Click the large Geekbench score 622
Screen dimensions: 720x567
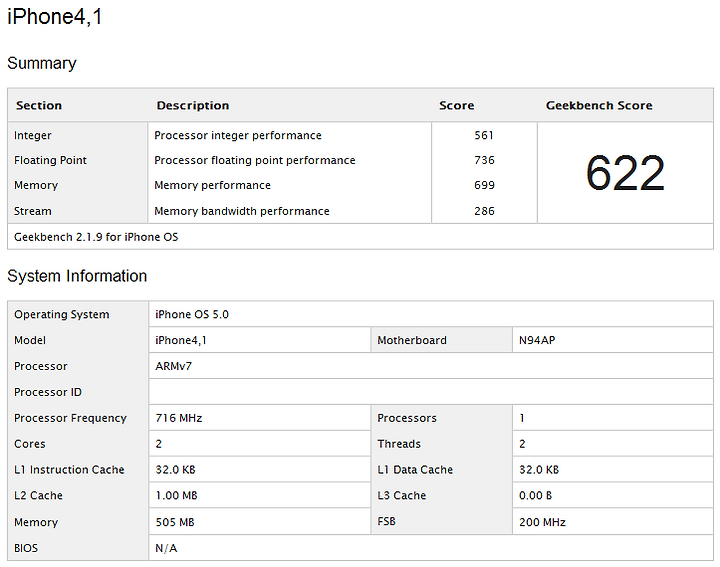click(625, 173)
